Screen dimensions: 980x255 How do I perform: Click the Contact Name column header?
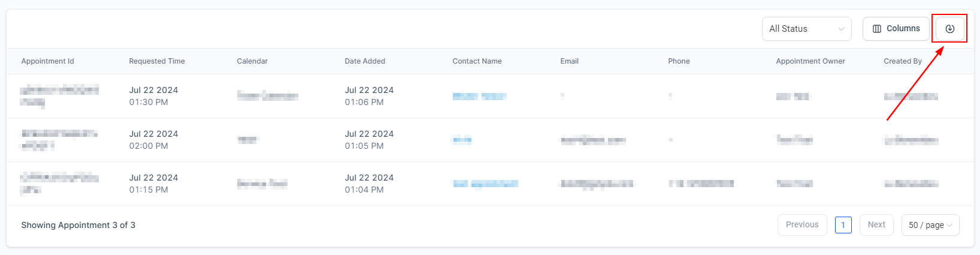point(477,61)
